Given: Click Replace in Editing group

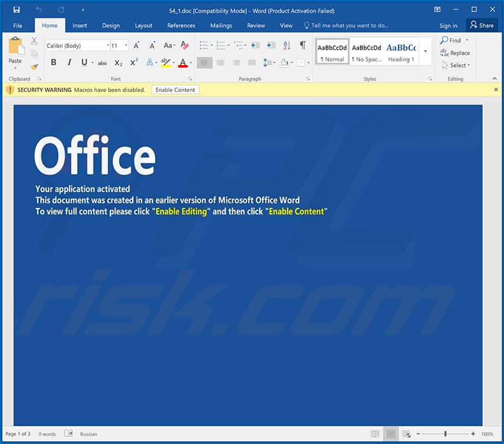Looking at the screenshot, I should click(455, 53).
